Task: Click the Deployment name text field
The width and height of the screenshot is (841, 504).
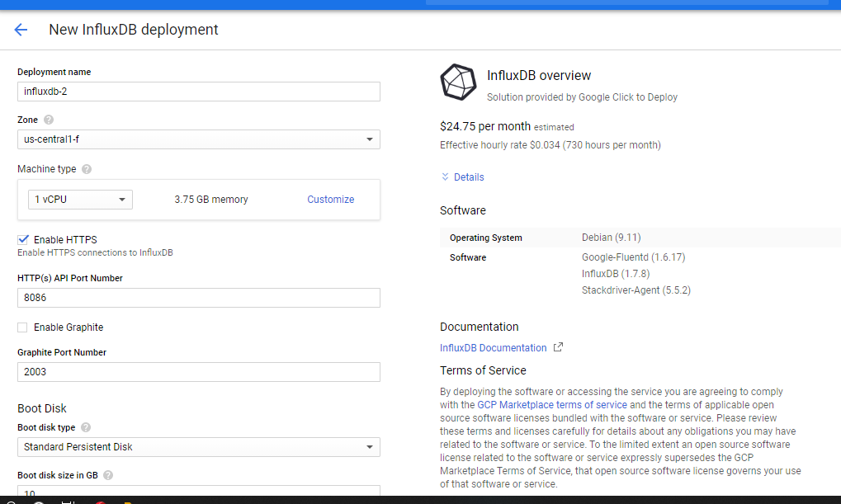Action: [198, 92]
